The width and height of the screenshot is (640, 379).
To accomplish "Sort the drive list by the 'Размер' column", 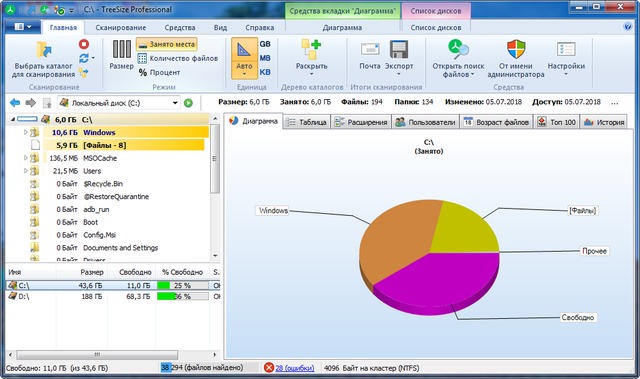I will click(92, 272).
